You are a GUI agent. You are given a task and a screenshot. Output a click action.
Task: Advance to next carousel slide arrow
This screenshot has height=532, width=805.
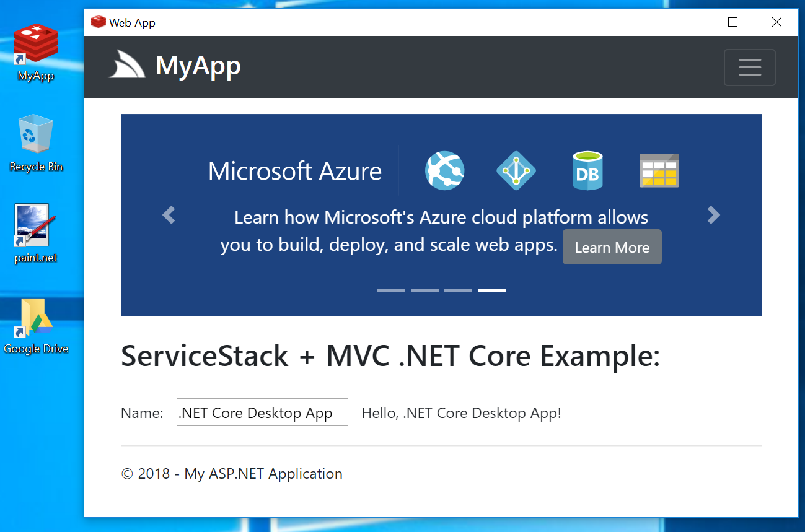click(x=714, y=215)
